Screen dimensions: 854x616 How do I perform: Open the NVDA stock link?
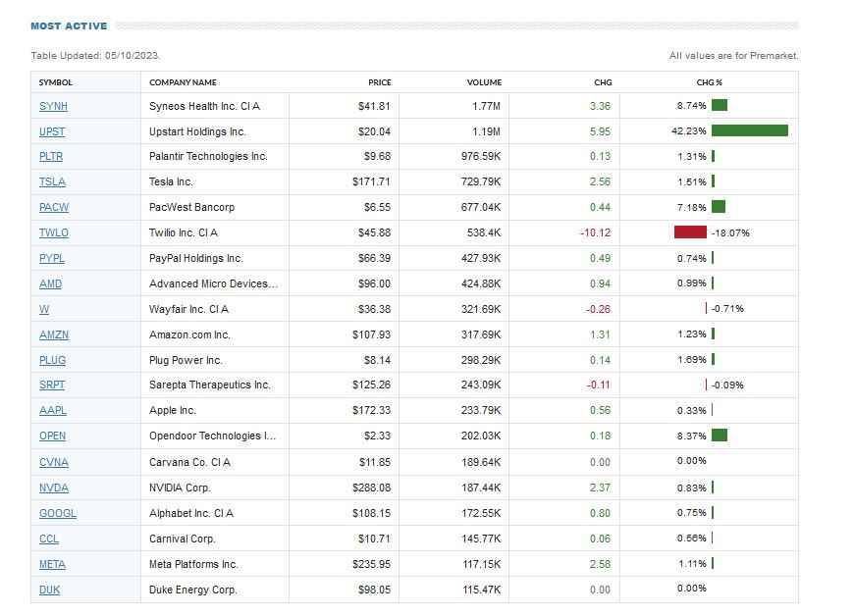[x=54, y=488]
